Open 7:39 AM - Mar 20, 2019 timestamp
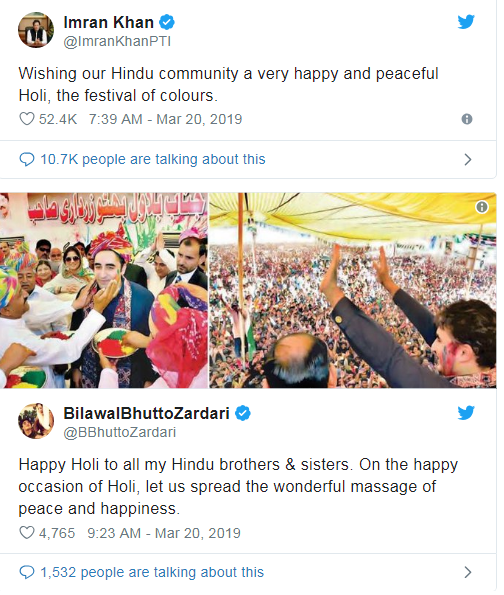The image size is (504, 595). pyautogui.click(x=165, y=119)
